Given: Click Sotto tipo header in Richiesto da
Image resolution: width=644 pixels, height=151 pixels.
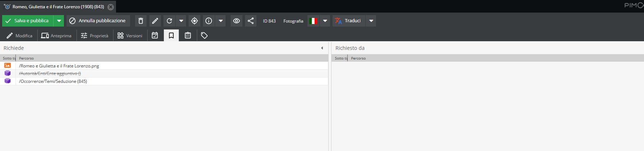Looking at the screenshot, I should point(340,58).
